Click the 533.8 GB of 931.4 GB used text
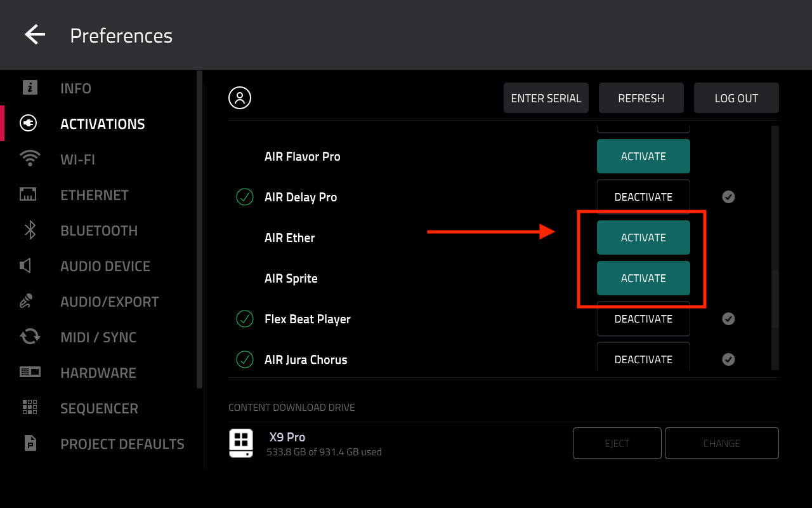812x508 pixels. [x=324, y=452]
